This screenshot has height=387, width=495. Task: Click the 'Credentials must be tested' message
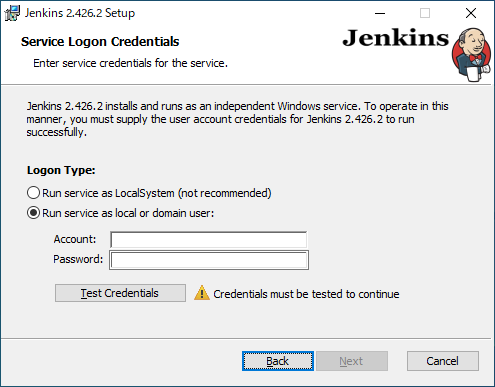coord(306,294)
